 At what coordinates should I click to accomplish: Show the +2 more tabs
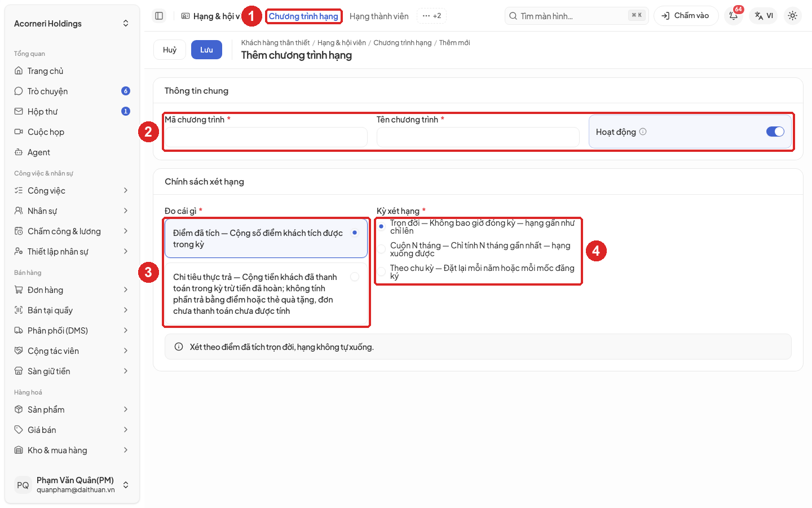(x=432, y=16)
